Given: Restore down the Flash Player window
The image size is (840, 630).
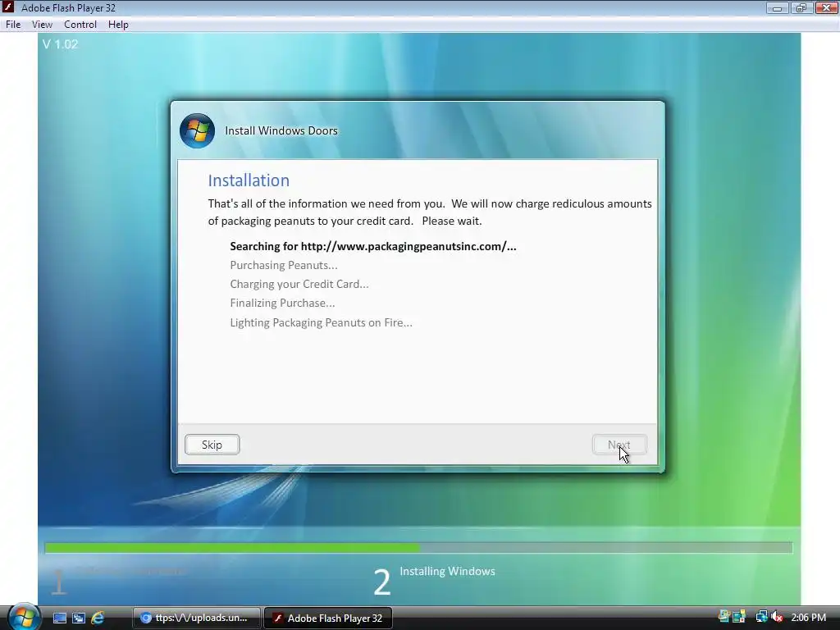Looking at the screenshot, I should click(801, 8).
